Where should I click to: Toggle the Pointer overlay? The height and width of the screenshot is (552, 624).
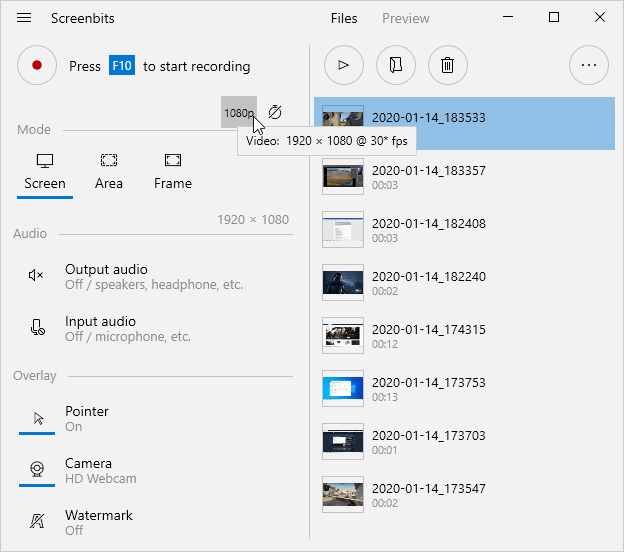[37, 419]
